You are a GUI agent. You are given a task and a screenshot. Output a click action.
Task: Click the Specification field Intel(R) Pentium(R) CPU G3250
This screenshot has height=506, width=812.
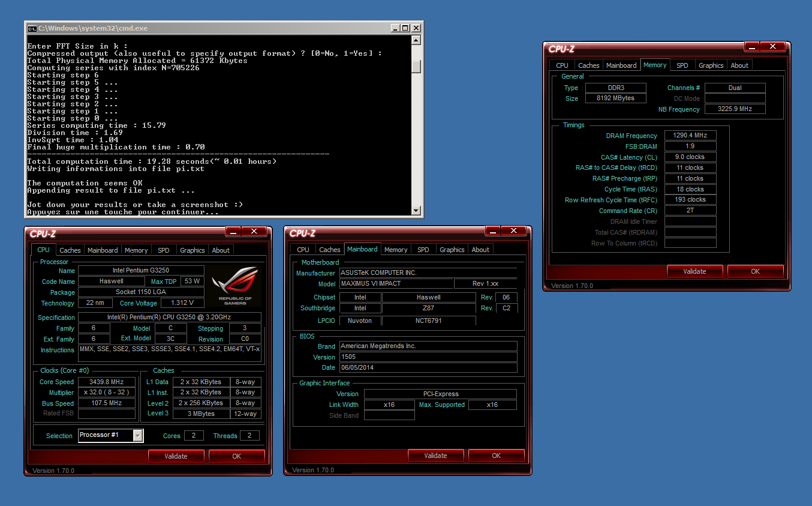click(170, 318)
